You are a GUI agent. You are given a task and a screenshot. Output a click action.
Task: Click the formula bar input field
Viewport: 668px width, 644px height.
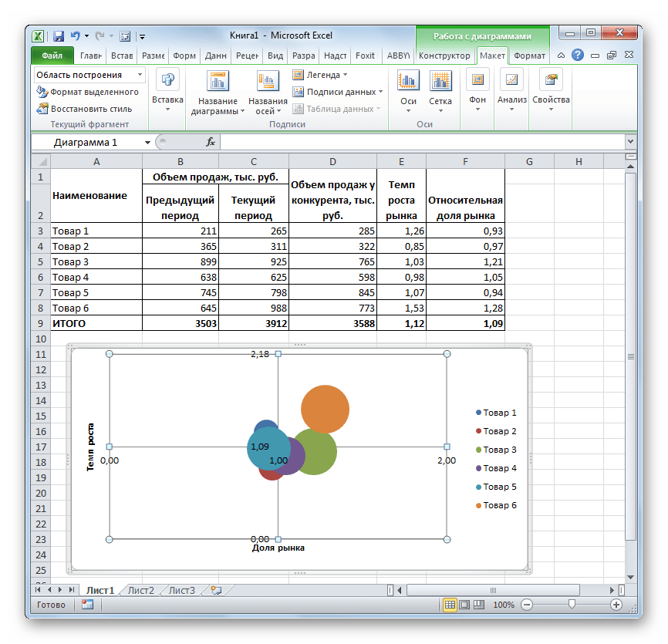(423, 142)
